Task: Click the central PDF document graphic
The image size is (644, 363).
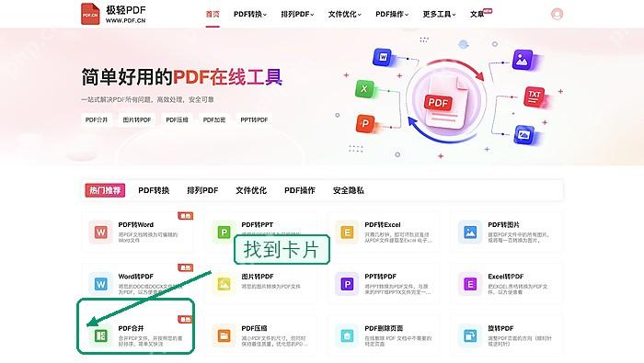Action: coord(445,103)
